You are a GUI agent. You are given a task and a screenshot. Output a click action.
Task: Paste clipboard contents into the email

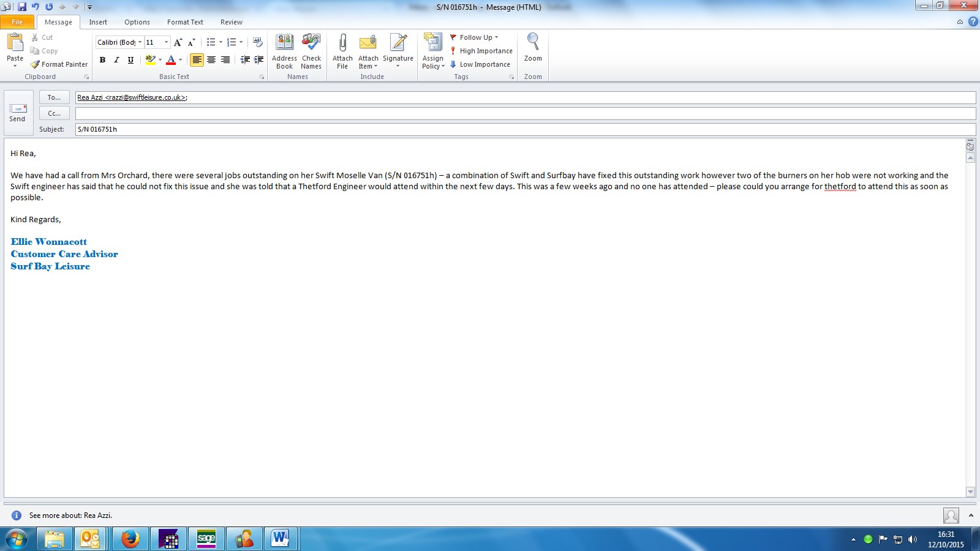15,50
